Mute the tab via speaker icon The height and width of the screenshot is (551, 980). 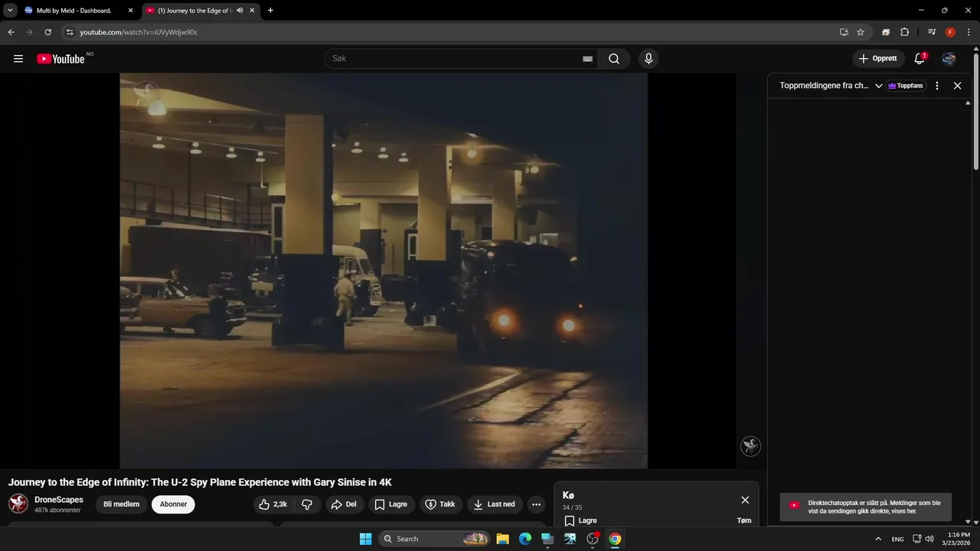[240, 11]
